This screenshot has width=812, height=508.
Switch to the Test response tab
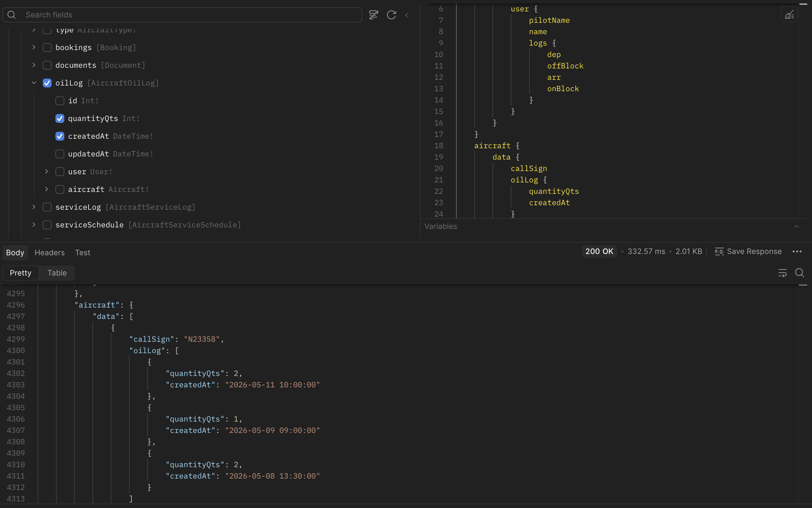(x=83, y=252)
